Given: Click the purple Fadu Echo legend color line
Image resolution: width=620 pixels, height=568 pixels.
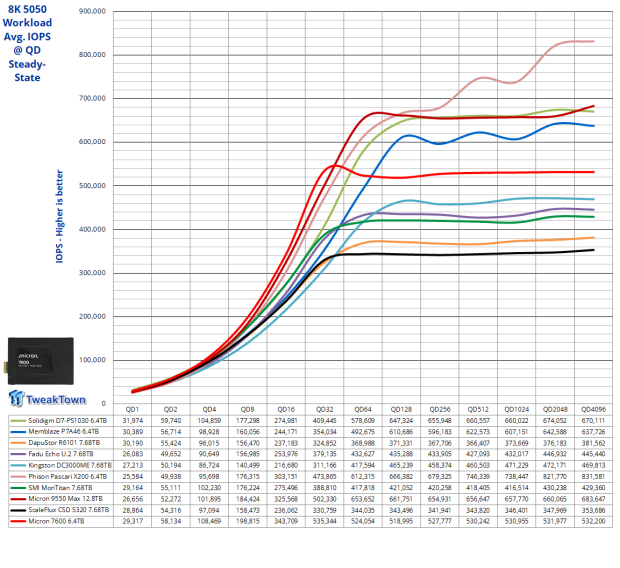Looking at the screenshot, I should pos(18,454).
